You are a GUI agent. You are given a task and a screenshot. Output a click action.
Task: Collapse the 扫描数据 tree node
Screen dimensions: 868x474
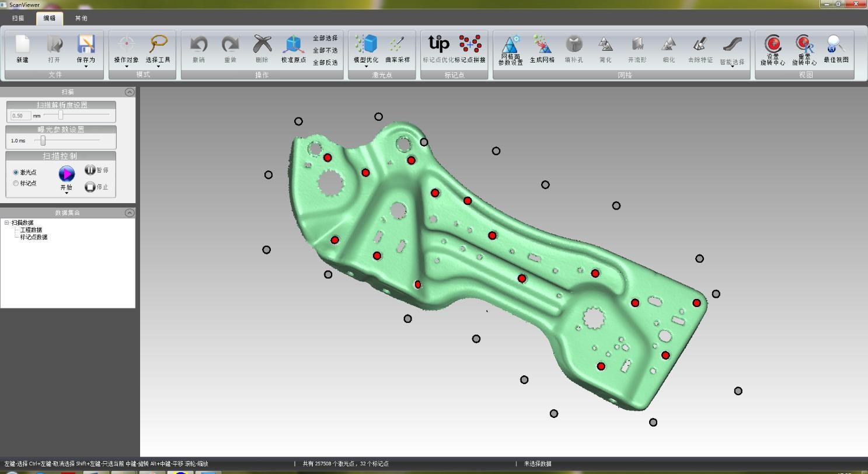point(6,222)
